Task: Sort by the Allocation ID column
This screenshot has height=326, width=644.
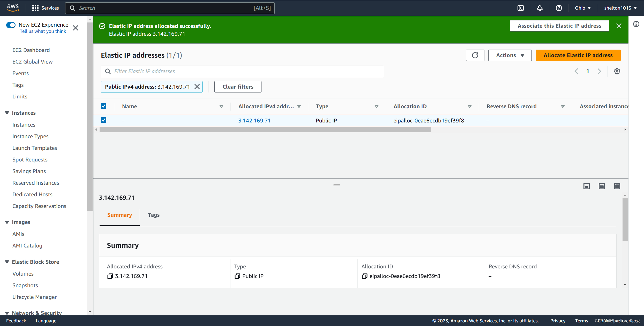Action: [x=470, y=106]
